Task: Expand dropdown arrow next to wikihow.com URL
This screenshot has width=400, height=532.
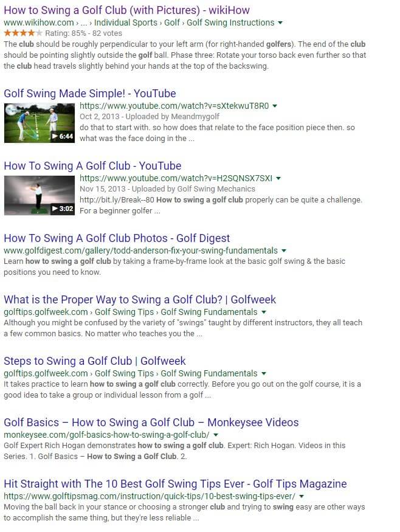Action: pos(280,22)
